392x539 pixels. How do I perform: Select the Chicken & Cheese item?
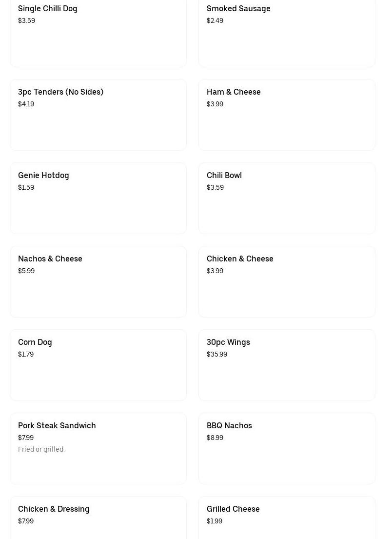point(286,282)
